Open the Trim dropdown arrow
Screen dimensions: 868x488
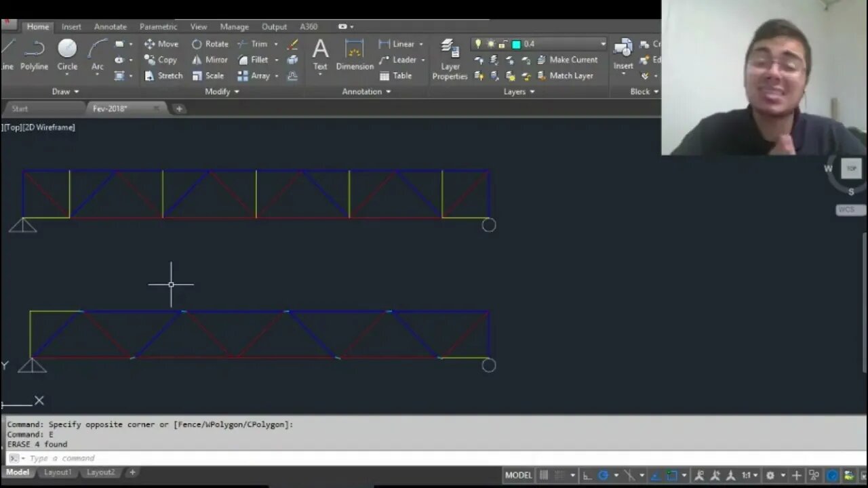tap(276, 44)
